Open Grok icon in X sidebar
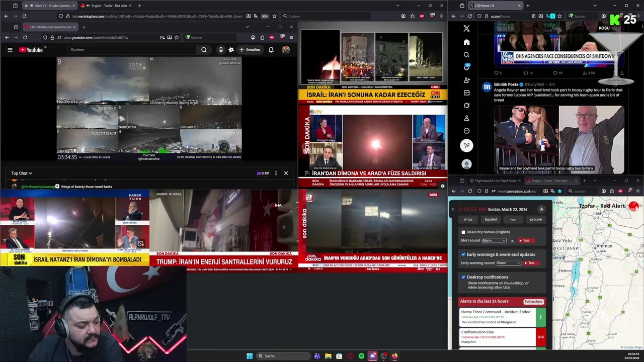 (466, 106)
